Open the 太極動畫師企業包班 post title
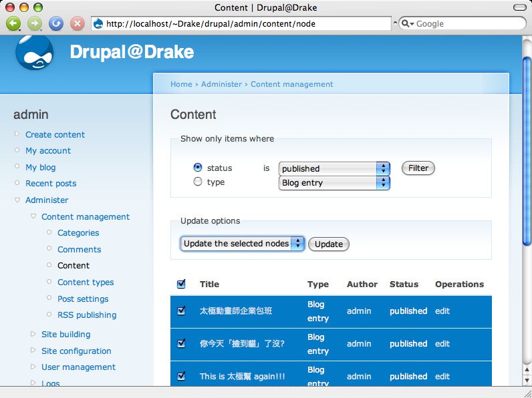This screenshot has width=532, height=398. click(236, 311)
